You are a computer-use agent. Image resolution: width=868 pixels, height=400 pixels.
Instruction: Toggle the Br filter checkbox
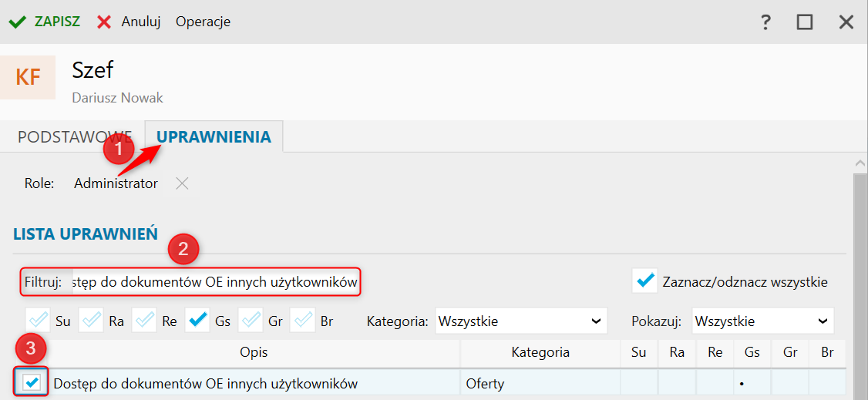click(302, 321)
